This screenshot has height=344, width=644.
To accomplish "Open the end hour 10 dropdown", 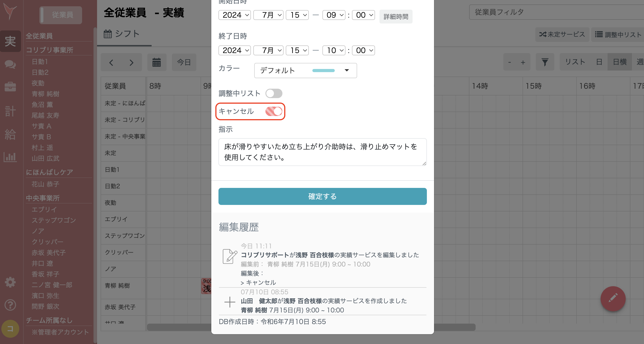I will [x=334, y=50].
